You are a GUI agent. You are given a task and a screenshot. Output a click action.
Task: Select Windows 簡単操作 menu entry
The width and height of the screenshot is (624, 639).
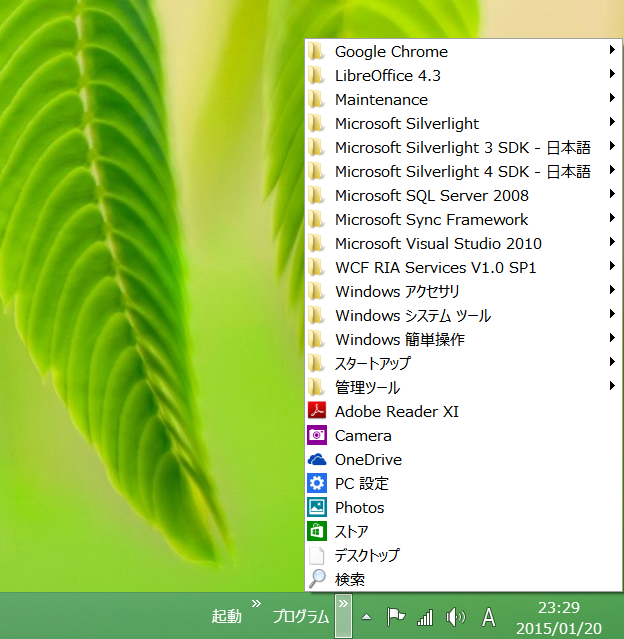463,339
